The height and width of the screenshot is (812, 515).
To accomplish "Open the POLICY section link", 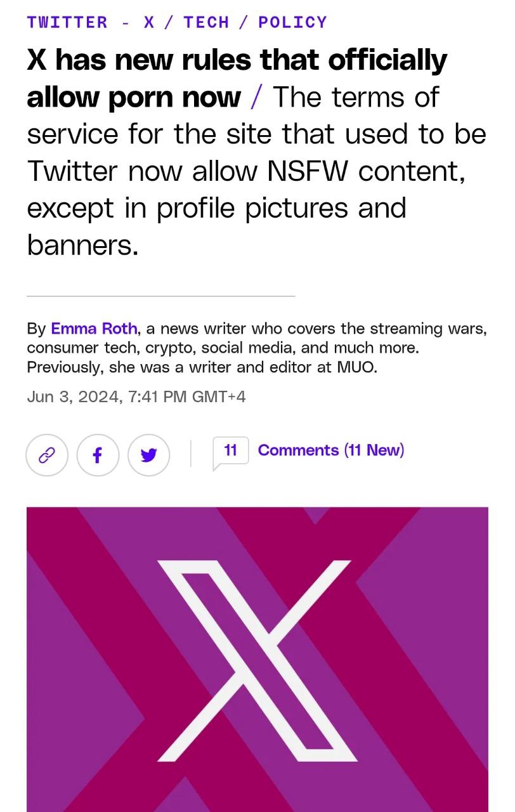I will 292,22.
